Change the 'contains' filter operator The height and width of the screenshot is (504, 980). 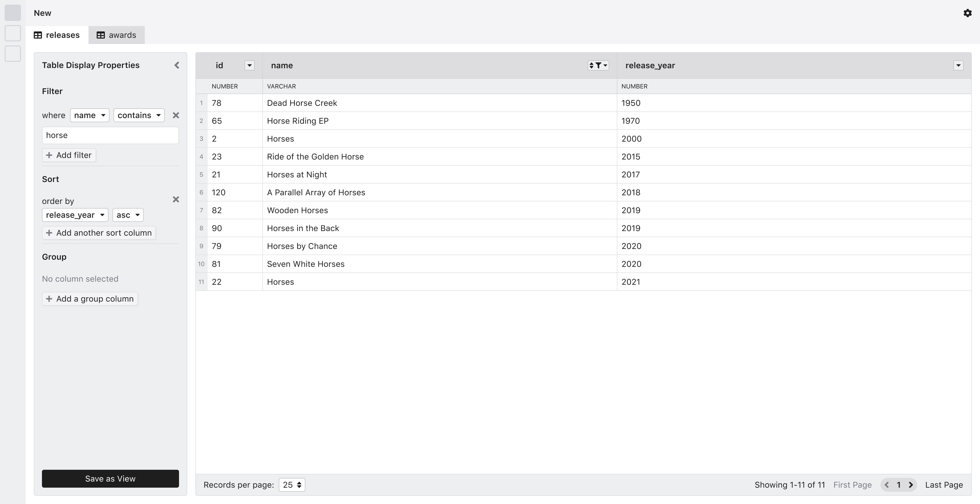(x=139, y=115)
